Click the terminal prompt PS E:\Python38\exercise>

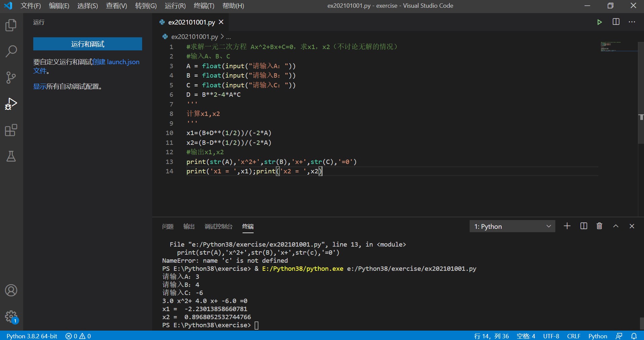tap(206, 325)
